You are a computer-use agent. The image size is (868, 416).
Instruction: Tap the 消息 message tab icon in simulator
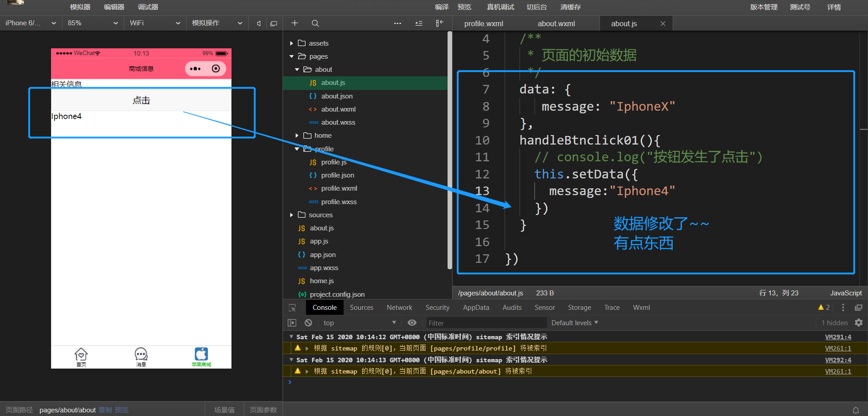[141, 357]
